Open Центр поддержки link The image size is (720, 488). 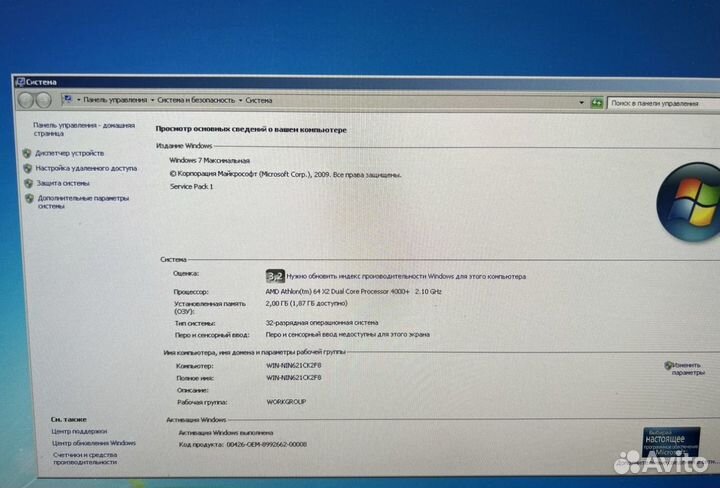click(x=79, y=431)
